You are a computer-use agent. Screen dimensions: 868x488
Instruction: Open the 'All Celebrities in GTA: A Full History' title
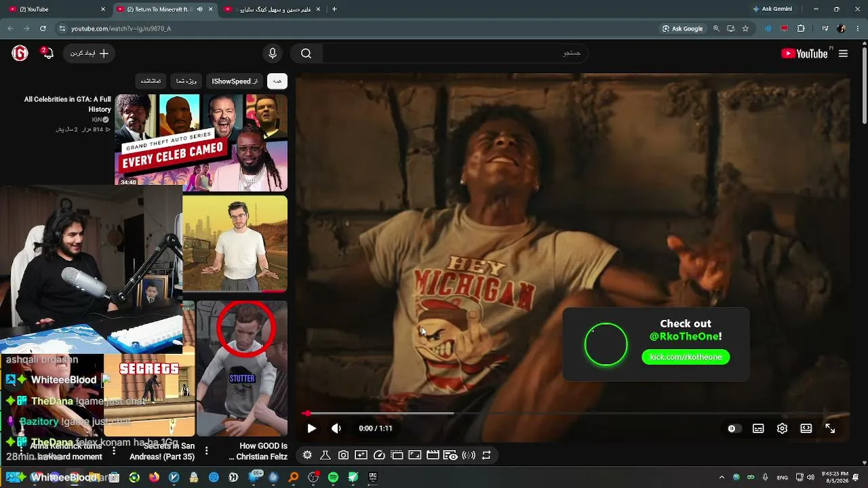[x=67, y=104]
